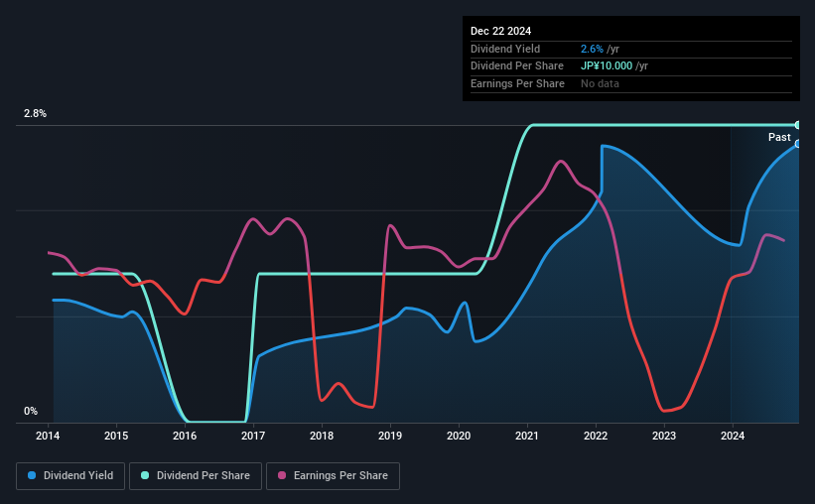Screen dimensions: 815x504
Task: Click the teal Dividend Per Share endpoint marker
Action: (798, 125)
